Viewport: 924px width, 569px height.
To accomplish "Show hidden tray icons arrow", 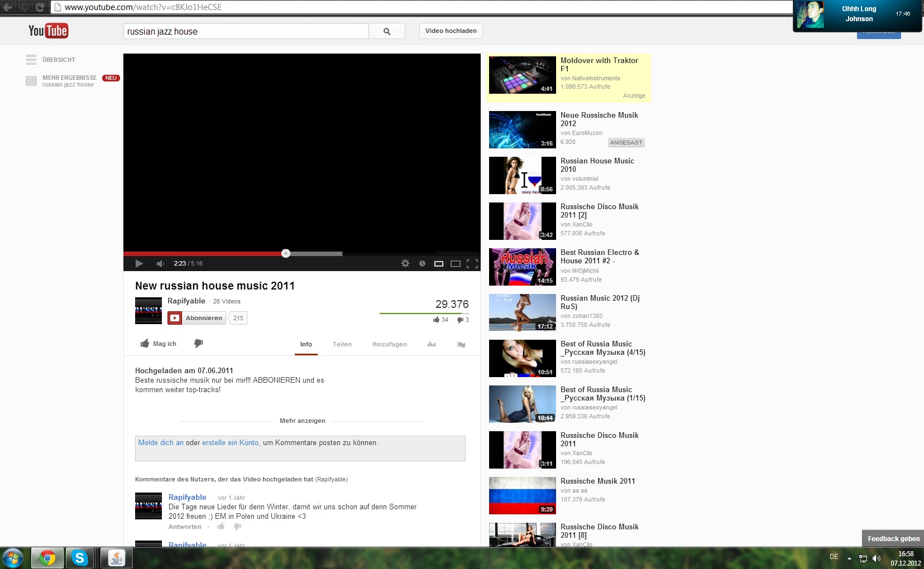I will click(849, 558).
